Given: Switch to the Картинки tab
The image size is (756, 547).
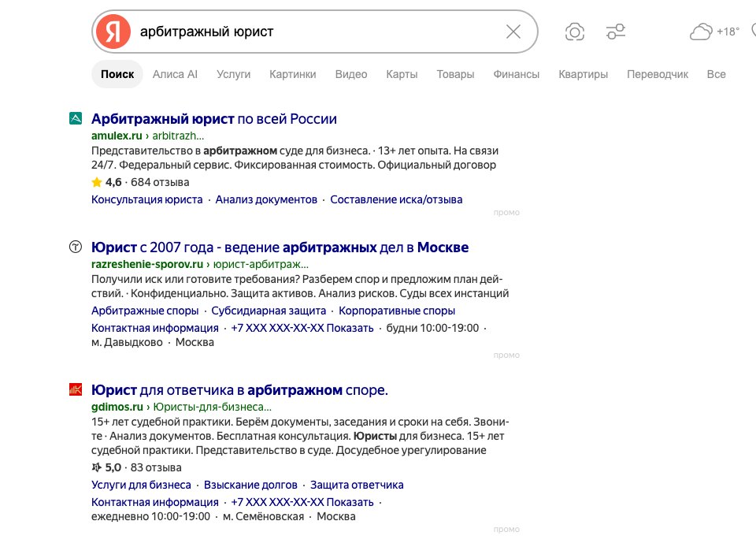Looking at the screenshot, I should [x=293, y=74].
